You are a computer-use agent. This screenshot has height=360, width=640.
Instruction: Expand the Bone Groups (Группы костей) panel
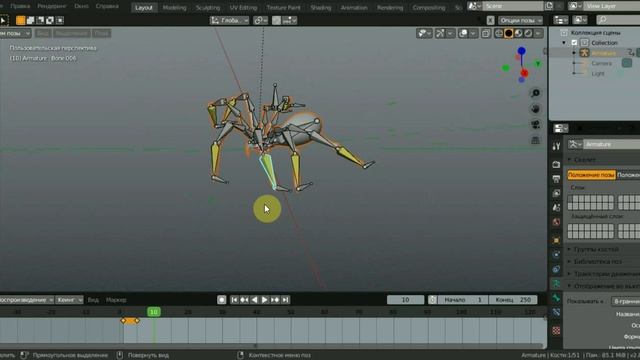[x=596, y=249]
